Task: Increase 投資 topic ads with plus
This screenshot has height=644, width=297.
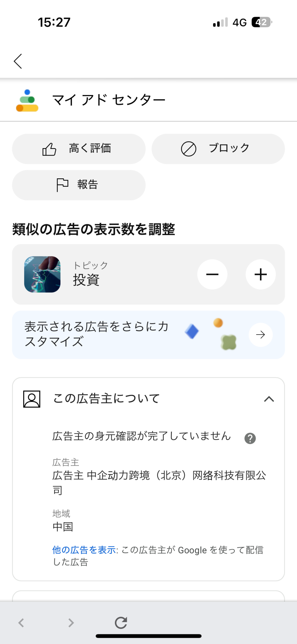Action: tap(261, 274)
